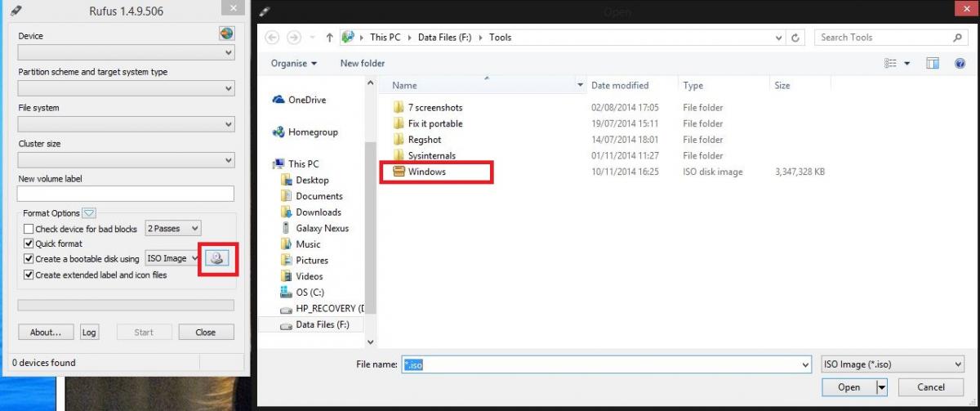Open the OS (C:) drive
Image resolution: width=980 pixels, height=411 pixels.
coord(301,293)
